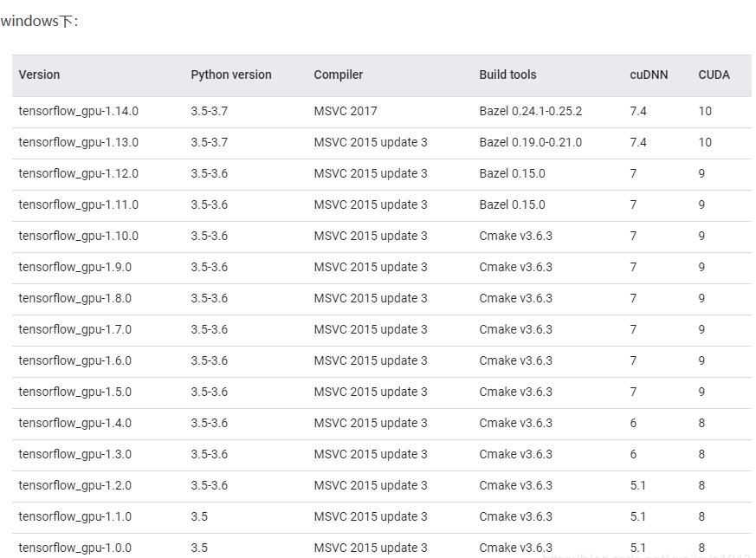Click the cuDNN column header
This screenshot has width=756, height=558.
[649, 75]
